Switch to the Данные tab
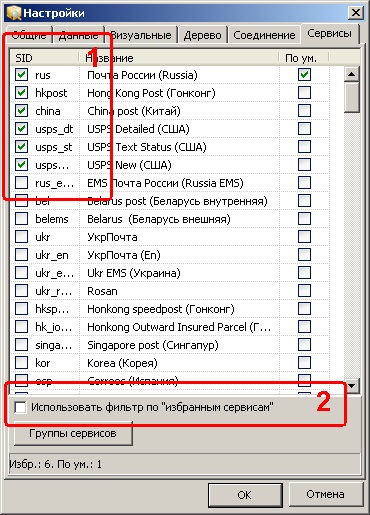Image resolution: width=370 pixels, height=515 pixels. [x=79, y=35]
